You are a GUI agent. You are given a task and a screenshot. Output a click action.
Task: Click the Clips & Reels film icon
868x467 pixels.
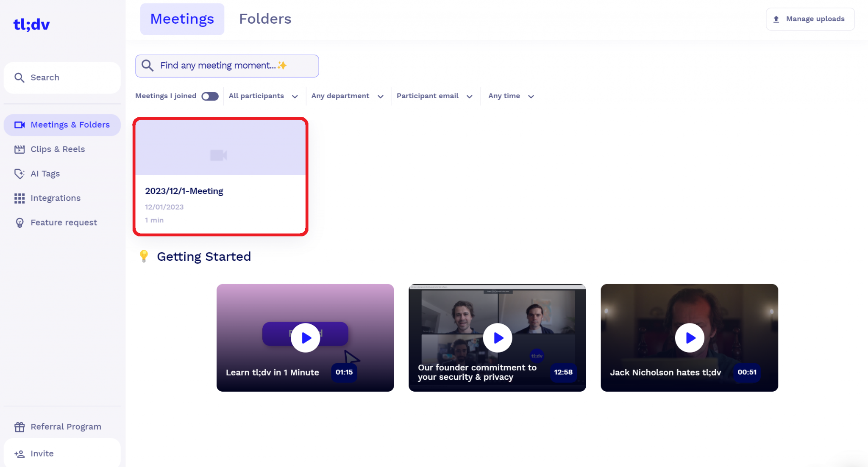coord(19,149)
